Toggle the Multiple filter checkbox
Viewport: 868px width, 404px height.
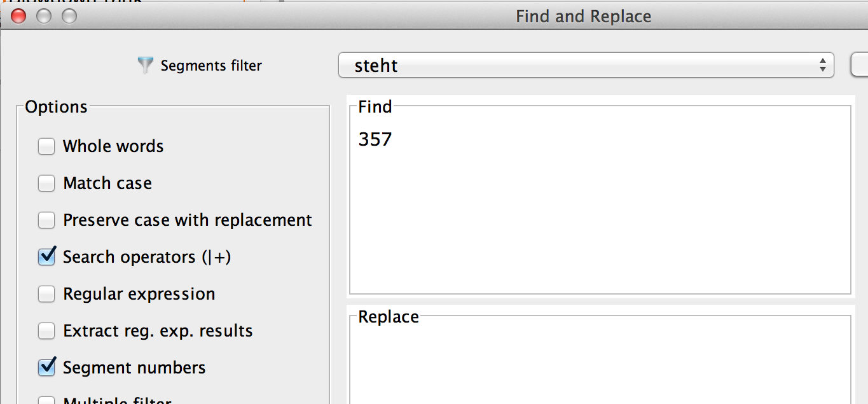(46, 400)
